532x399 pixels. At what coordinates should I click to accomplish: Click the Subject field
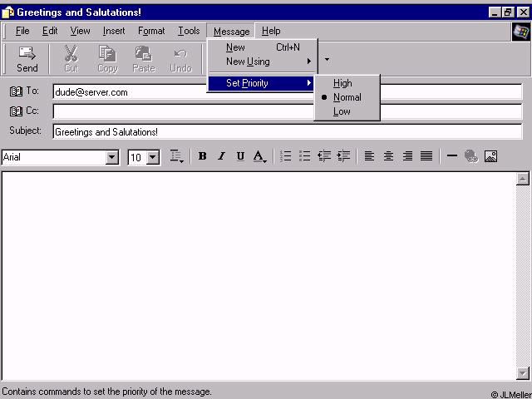[288, 131]
